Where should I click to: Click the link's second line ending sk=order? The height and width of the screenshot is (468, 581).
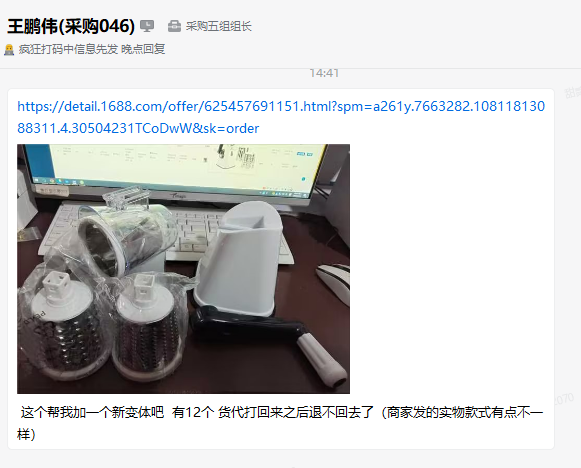click(x=138, y=128)
